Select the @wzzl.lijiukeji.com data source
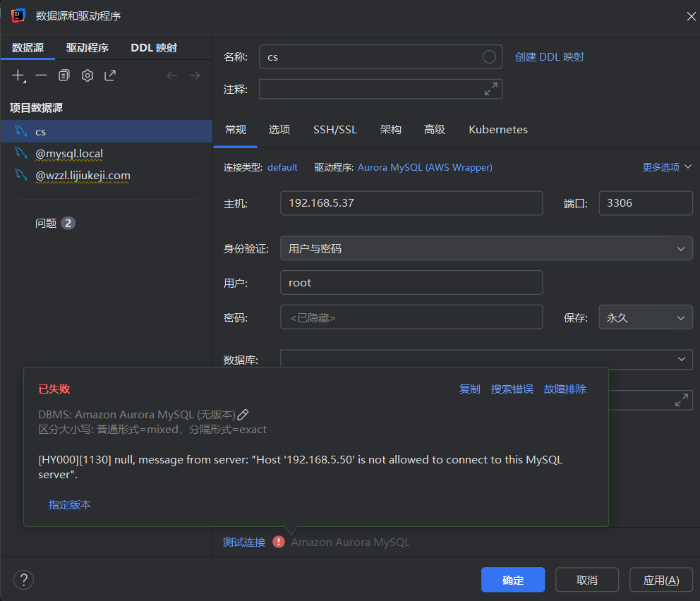 (107, 176)
